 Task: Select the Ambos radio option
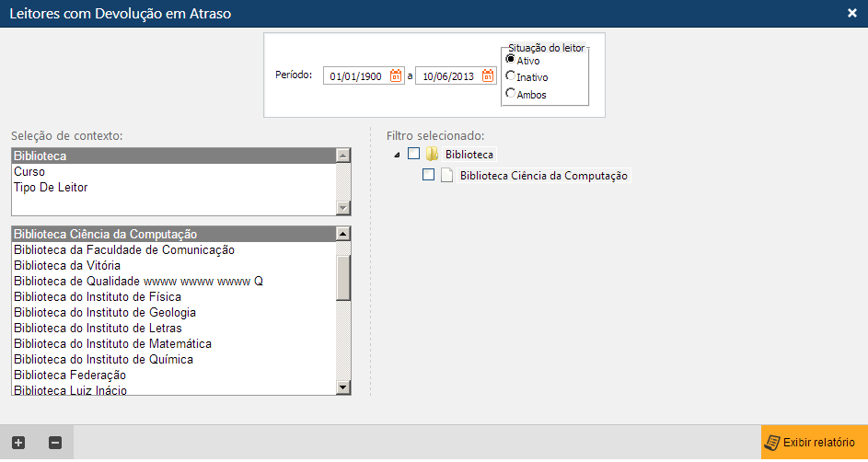(511, 94)
